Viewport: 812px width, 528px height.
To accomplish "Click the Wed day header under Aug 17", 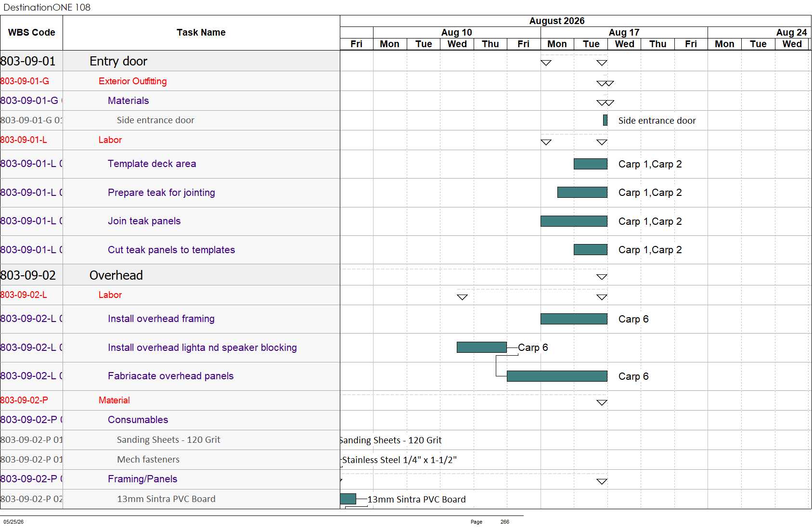I will click(x=624, y=44).
